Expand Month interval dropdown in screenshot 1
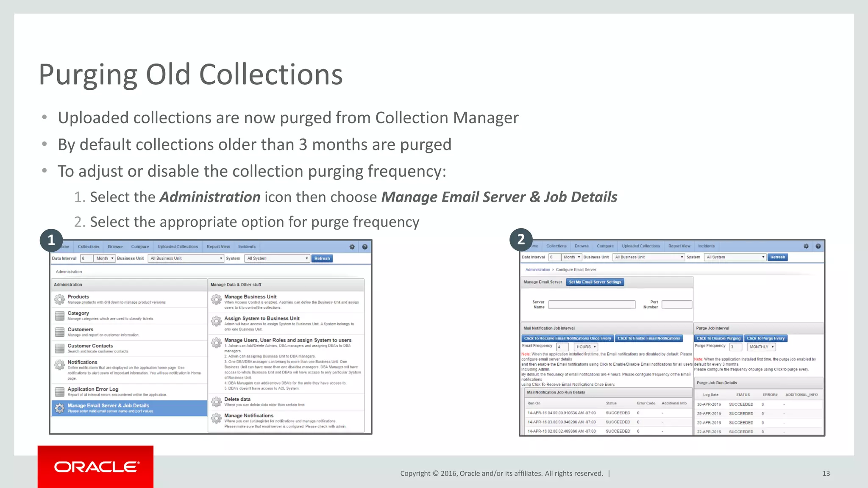This screenshot has height=488, width=868. [x=105, y=258]
